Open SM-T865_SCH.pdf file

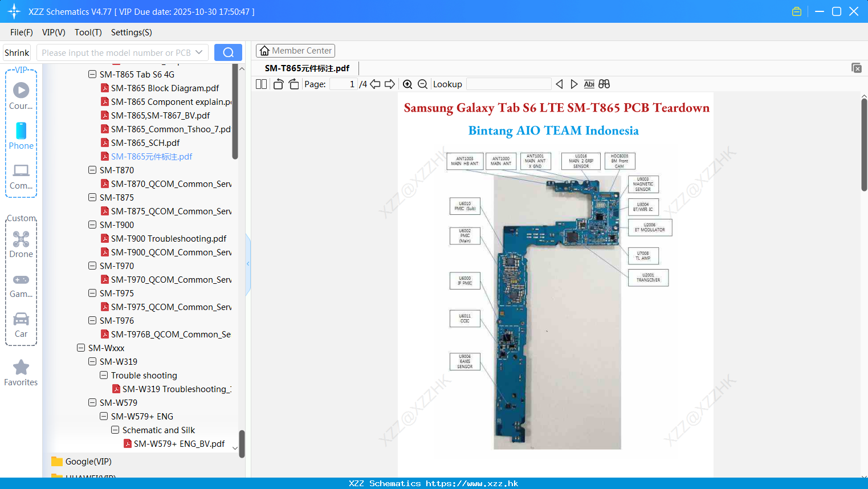145,142
